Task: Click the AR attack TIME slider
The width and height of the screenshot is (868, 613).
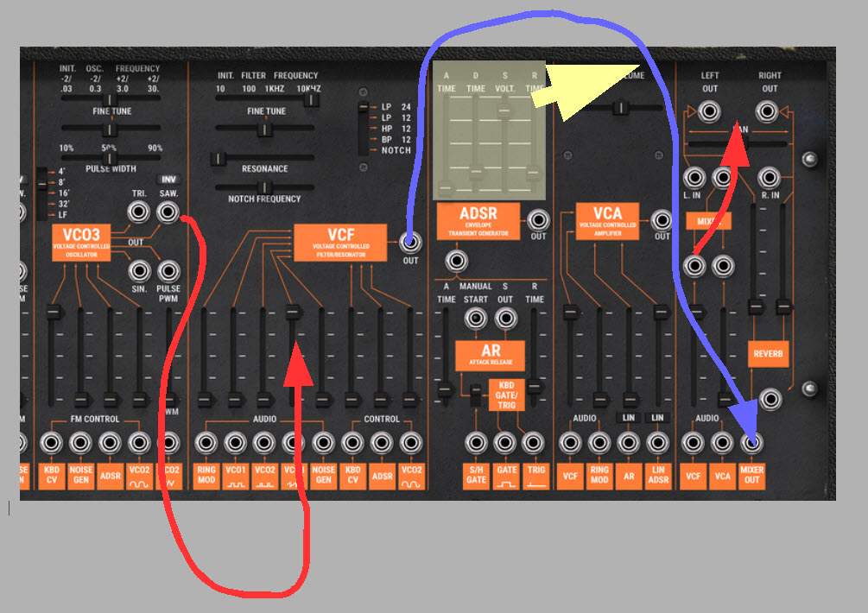Action: [445, 357]
